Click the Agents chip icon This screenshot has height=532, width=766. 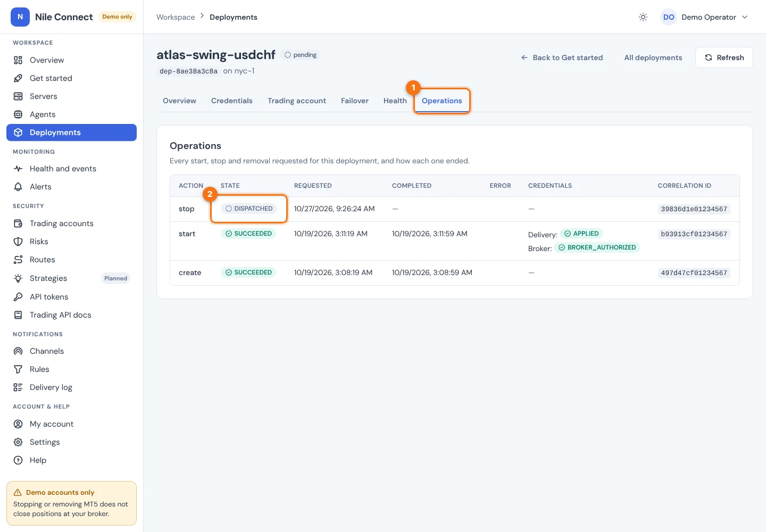[18, 114]
